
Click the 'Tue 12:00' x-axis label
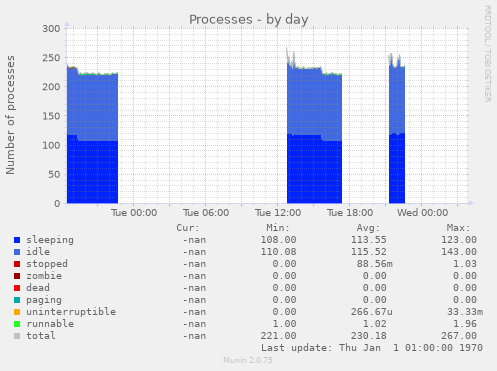click(278, 213)
